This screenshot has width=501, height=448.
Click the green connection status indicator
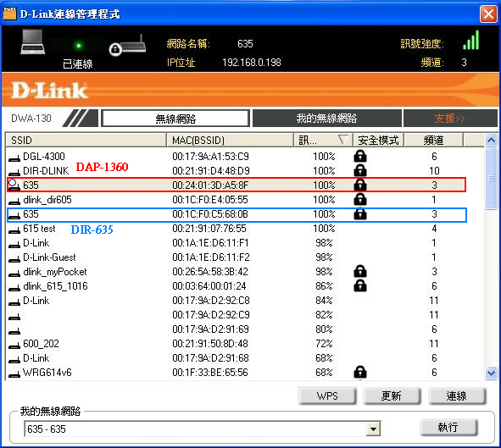click(x=79, y=46)
